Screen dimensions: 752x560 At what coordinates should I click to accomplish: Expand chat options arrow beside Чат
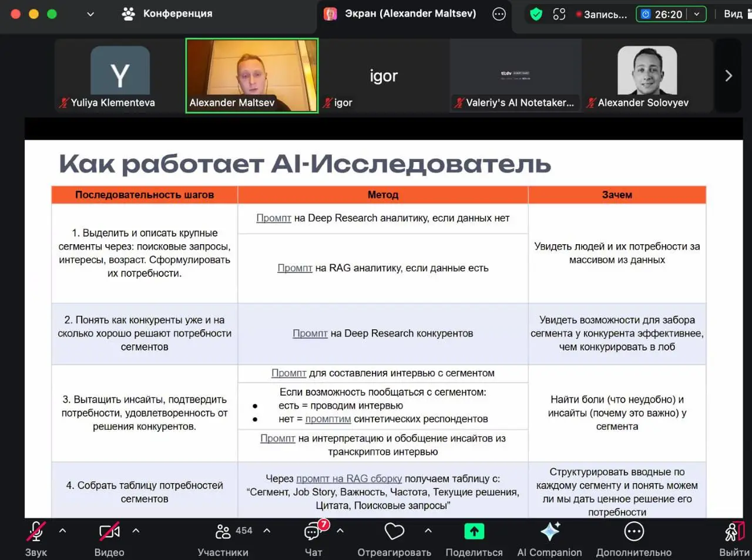[x=340, y=531]
